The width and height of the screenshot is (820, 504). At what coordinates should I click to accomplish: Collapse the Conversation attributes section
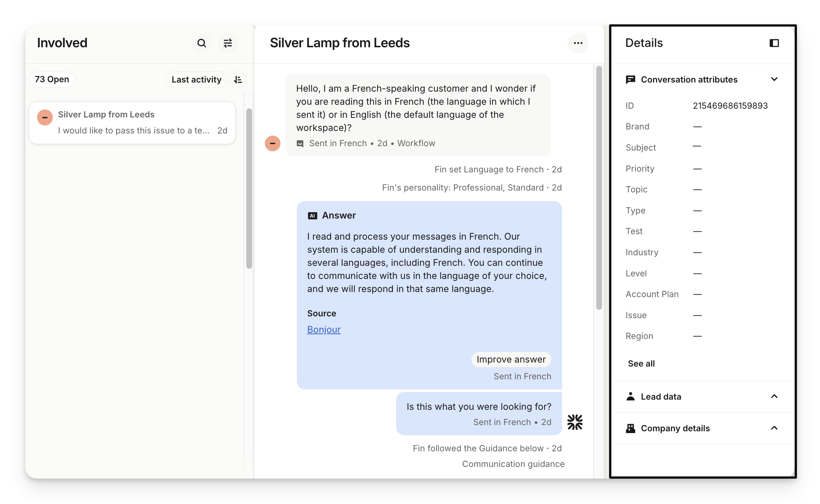tap(774, 79)
